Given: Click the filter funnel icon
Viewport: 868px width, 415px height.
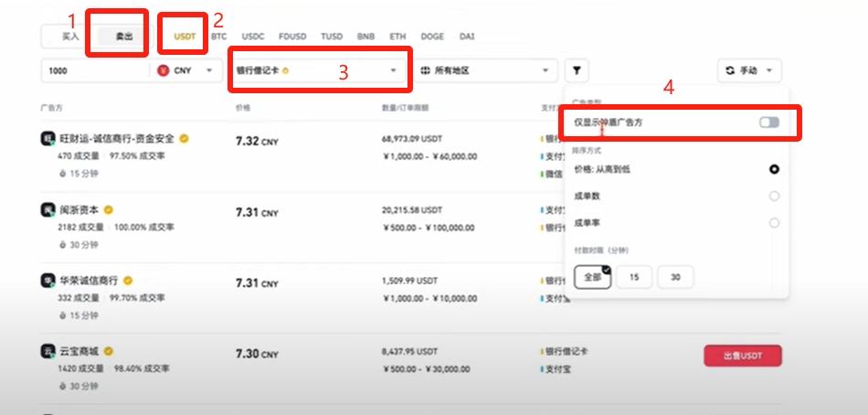Looking at the screenshot, I should point(577,70).
